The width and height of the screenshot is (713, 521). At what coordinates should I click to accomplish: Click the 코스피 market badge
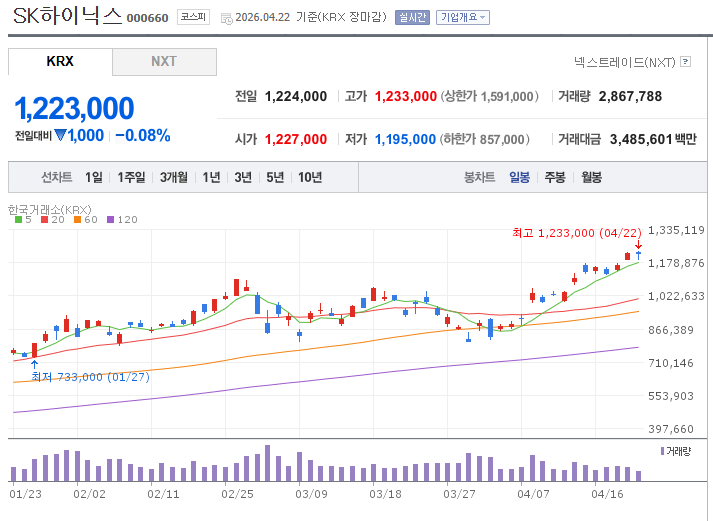pyautogui.click(x=193, y=17)
